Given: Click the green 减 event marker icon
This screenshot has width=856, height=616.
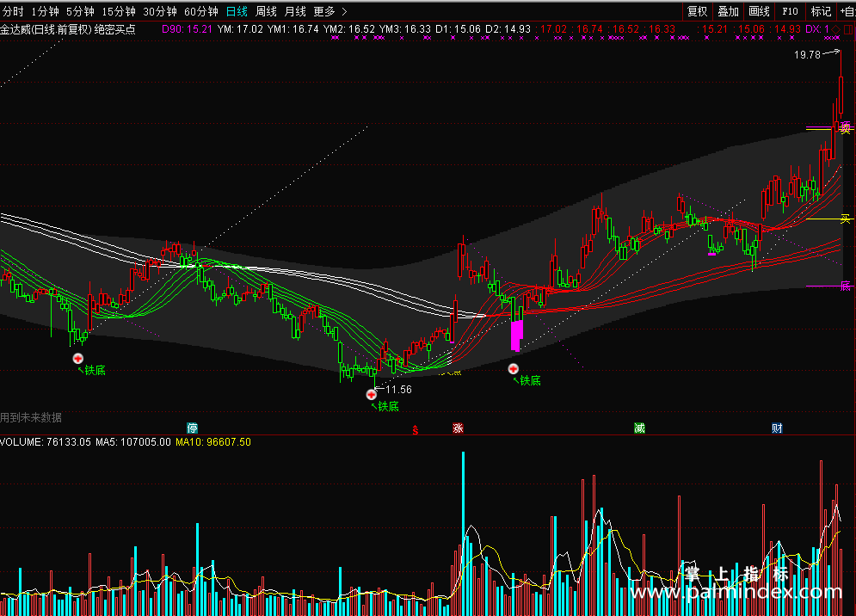Looking at the screenshot, I should coord(639,428).
